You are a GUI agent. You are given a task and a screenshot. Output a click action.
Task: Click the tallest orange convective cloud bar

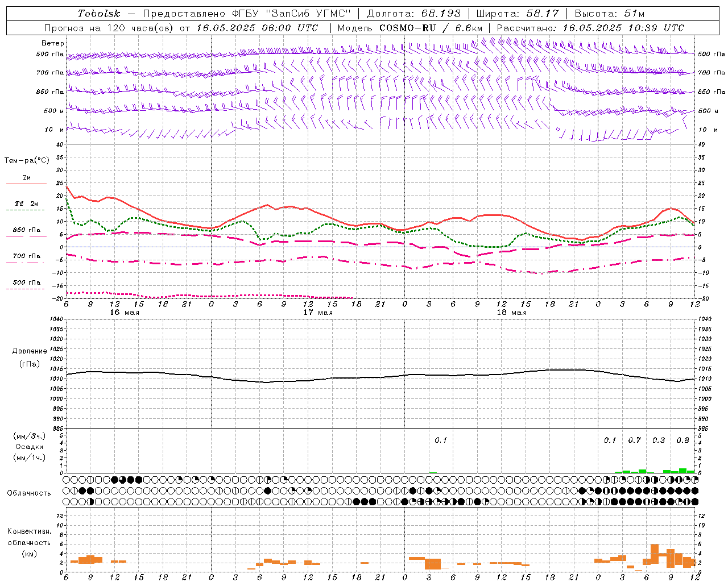pyautogui.click(x=655, y=554)
